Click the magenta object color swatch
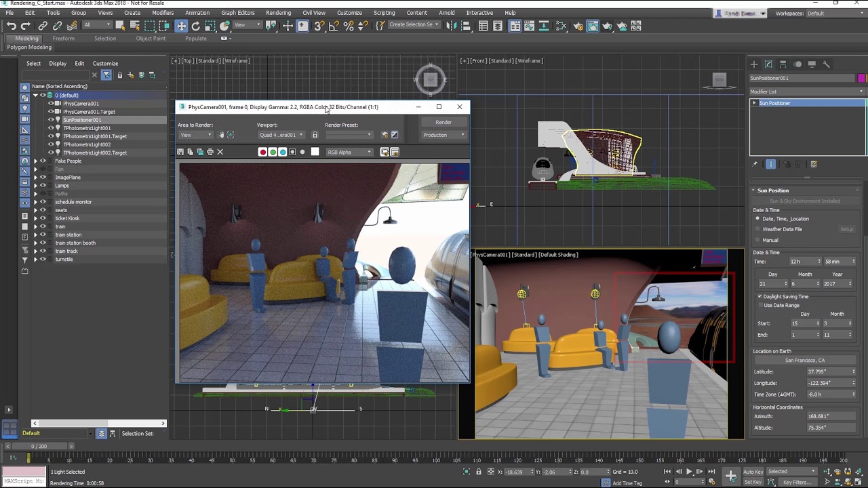The height and width of the screenshot is (488, 868). (x=861, y=78)
